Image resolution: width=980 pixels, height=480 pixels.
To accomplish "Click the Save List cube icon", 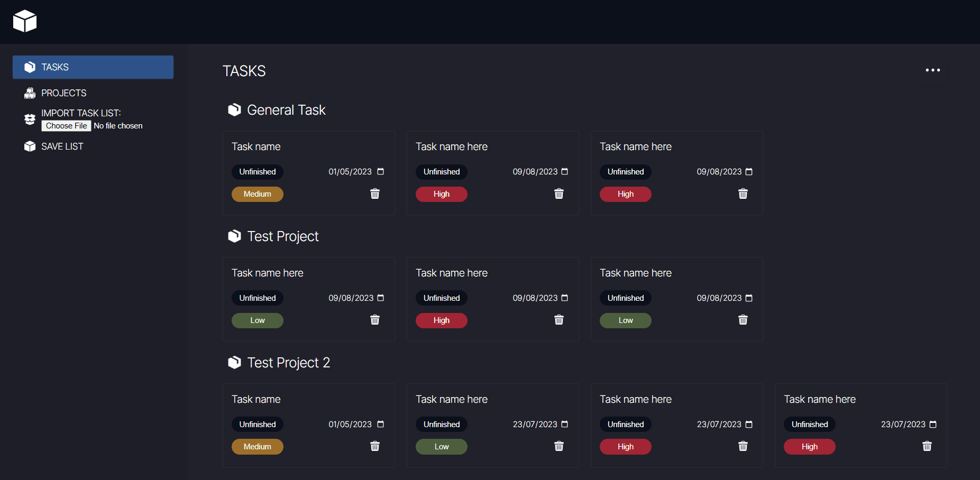I will 30,146.
